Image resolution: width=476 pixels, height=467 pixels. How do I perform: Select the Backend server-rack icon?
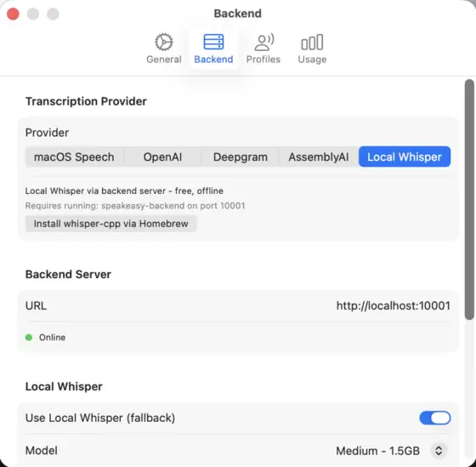(213, 42)
